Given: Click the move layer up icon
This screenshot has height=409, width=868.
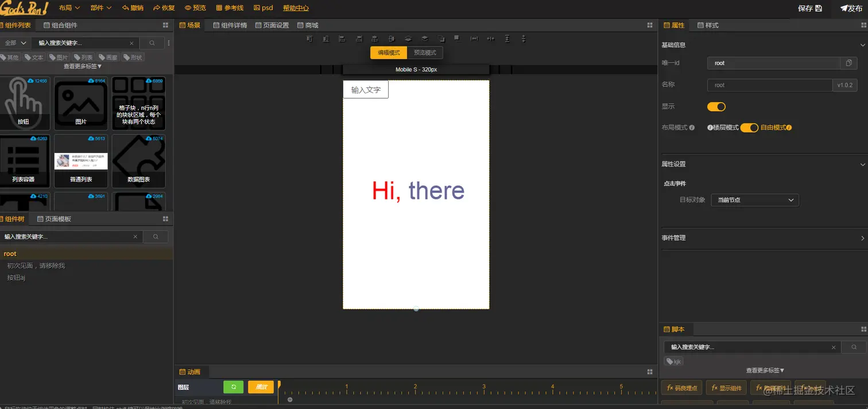Looking at the screenshot, I should pyautogui.click(x=425, y=39).
